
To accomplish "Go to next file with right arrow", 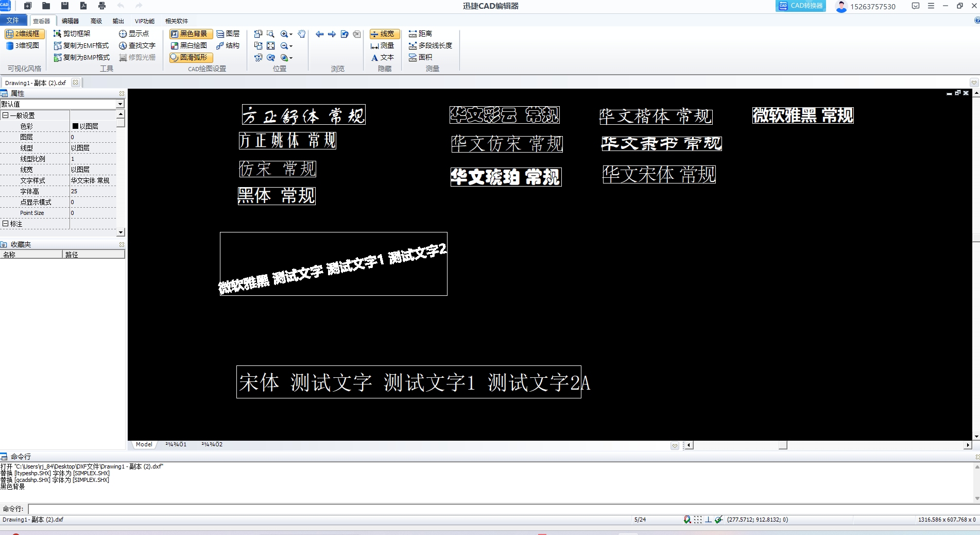I will (332, 34).
